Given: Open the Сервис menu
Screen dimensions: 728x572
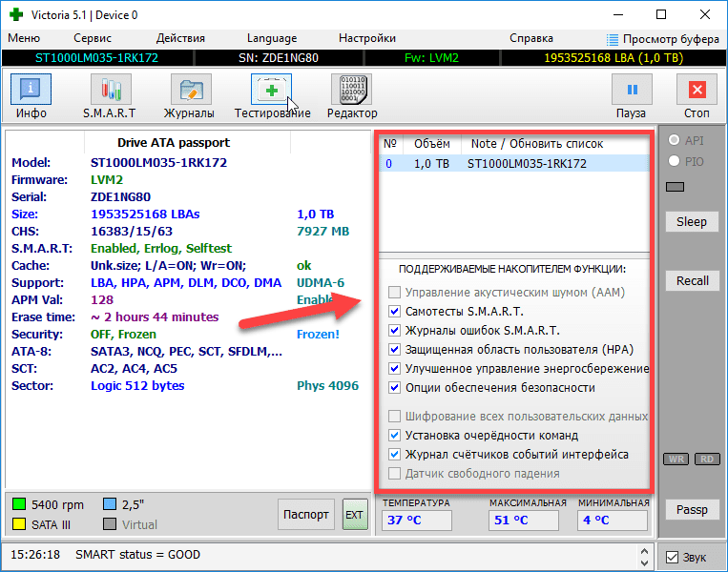Looking at the screenshot, I should point(93,38).
